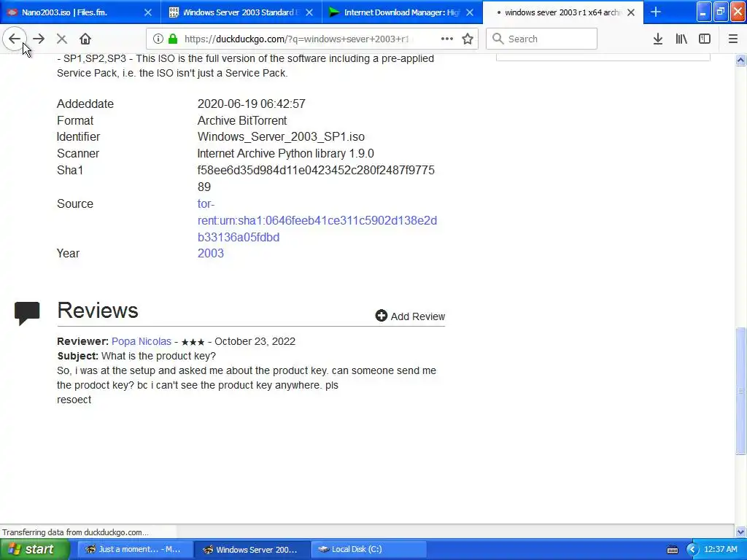Click the plus icon beside Add Review
Image resolution: width=747 pixels, height=560 pixels.
(x=381, y=316)
